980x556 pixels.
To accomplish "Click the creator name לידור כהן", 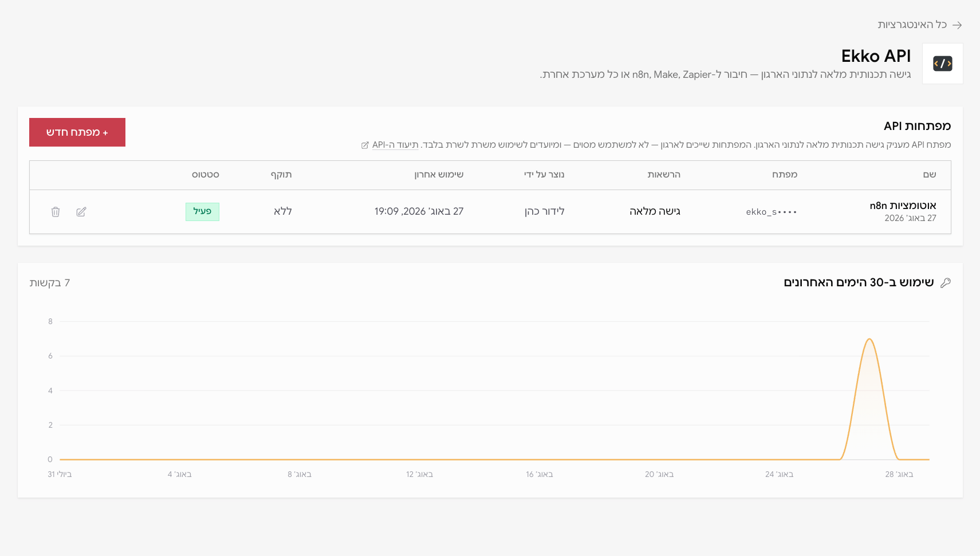I will click(x=545, y=211).
